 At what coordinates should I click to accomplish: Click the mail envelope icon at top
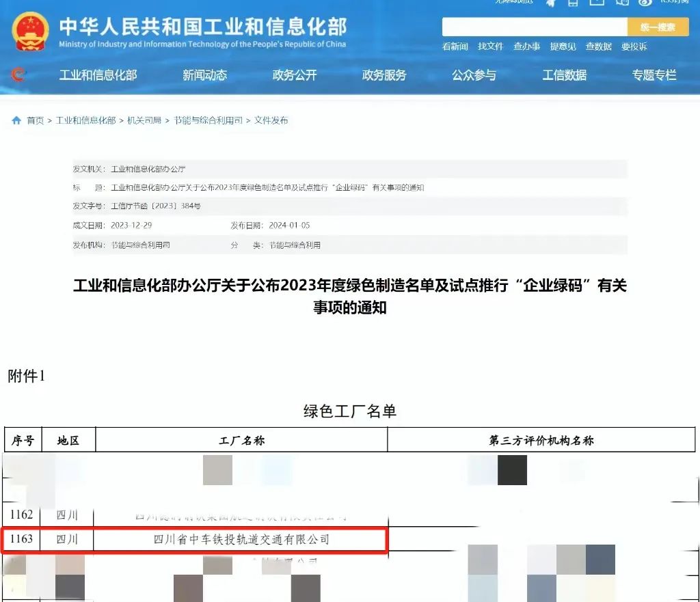(597, 2)
